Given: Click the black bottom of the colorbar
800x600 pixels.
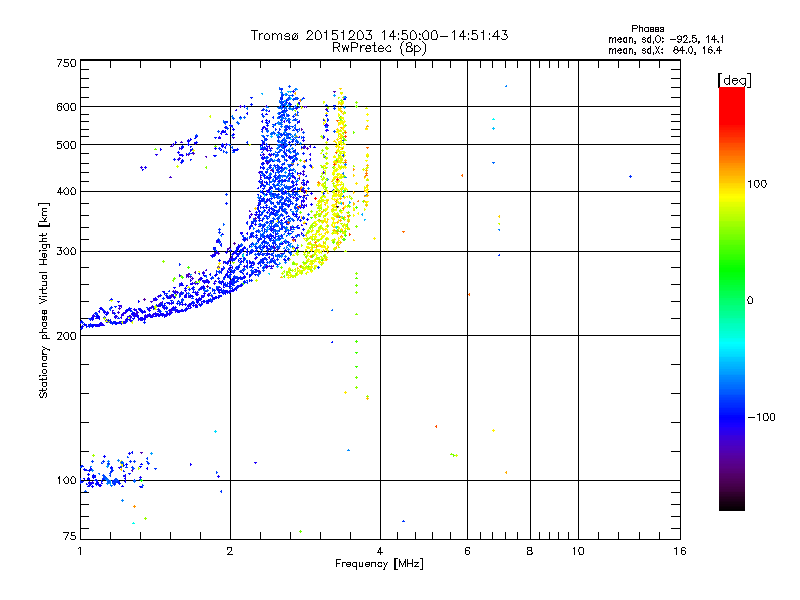Looking at the screenshot, I should tap(732, 505).
